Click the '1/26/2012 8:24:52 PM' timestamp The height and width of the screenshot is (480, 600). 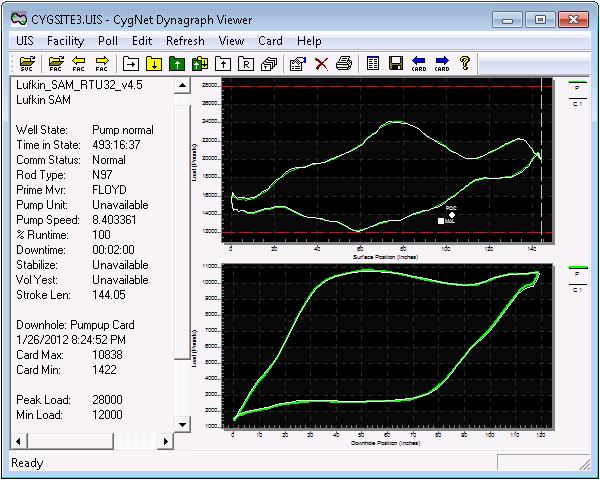(71, 340)
